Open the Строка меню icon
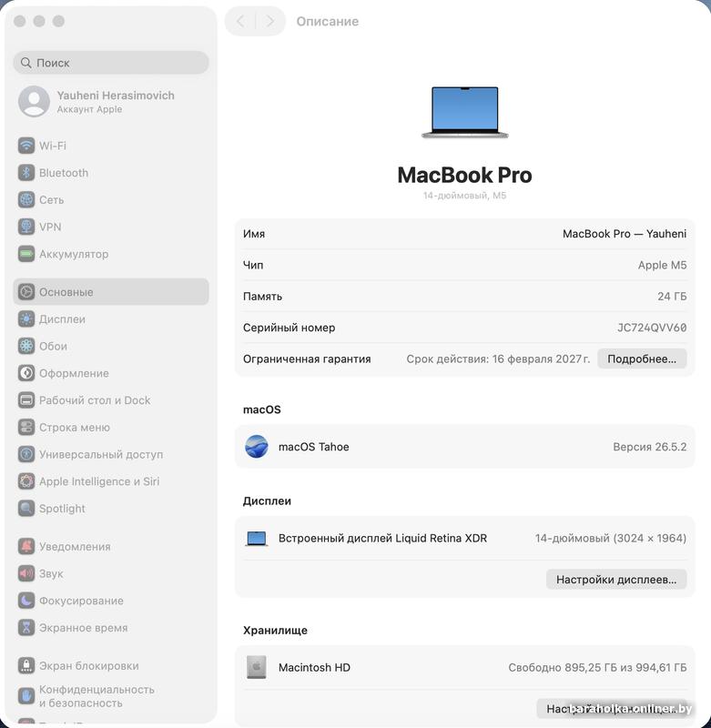 pyautogui.click(x=26, y=427)
